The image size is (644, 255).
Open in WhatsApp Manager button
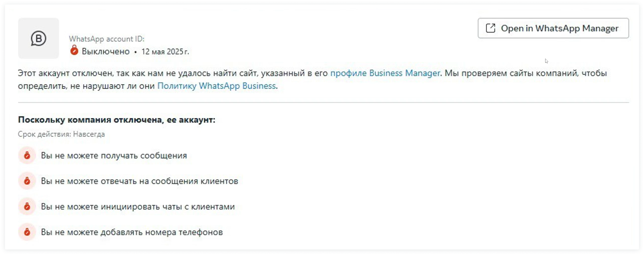[553, 28]
